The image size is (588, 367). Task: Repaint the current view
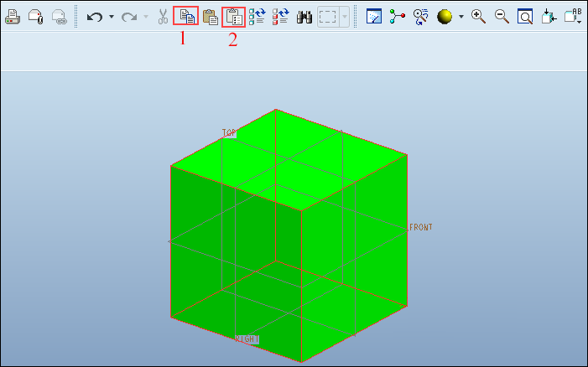click(374, 17)
